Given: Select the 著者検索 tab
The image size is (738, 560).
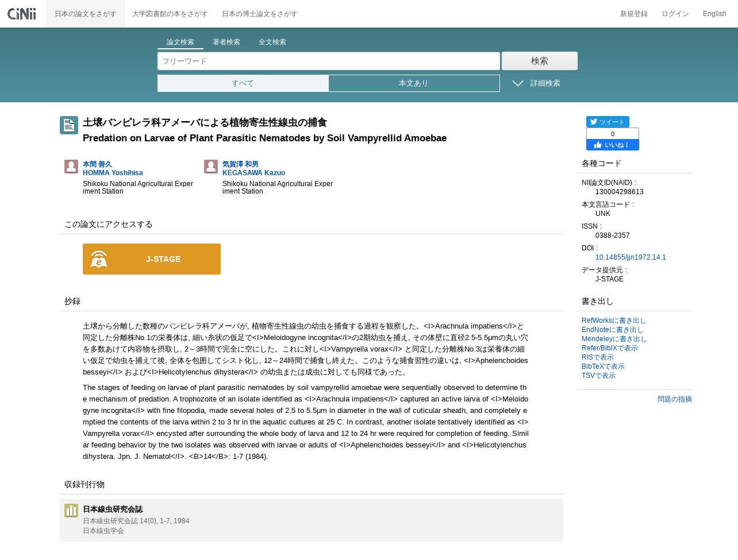Looking at the screenshot, I should (x=226, y=42).
